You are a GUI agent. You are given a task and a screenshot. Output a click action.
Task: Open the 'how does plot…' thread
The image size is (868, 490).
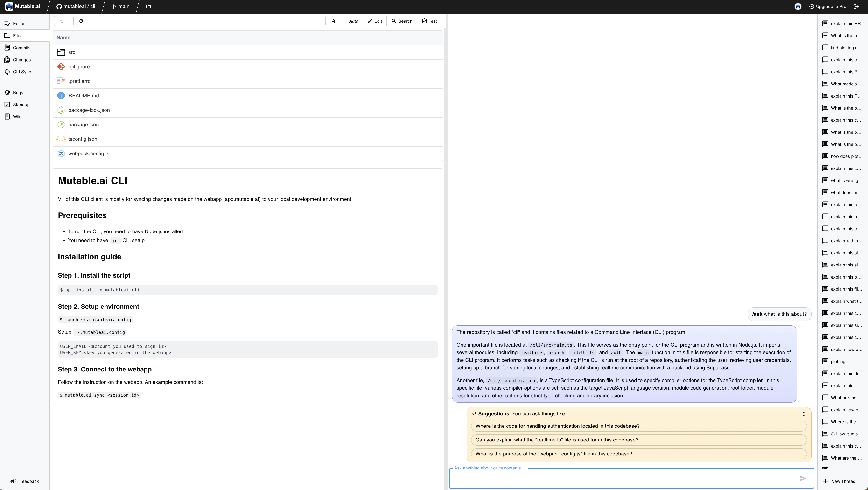(842, 156)
